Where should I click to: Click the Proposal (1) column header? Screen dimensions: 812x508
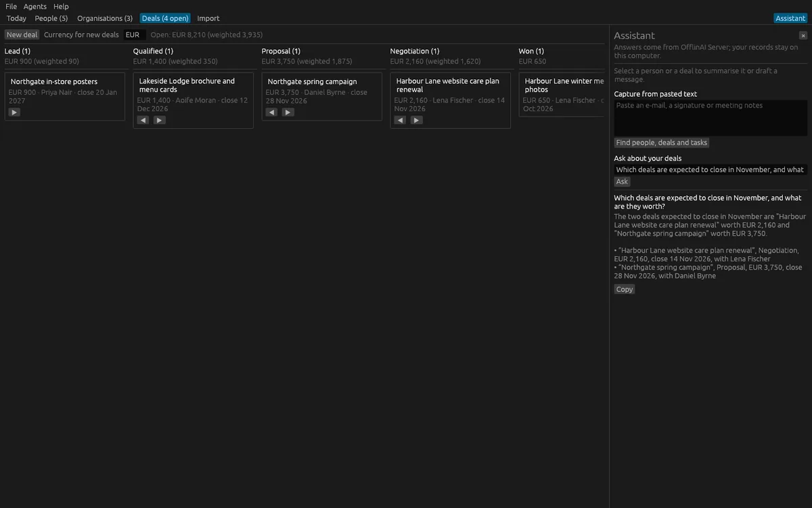tap(281, 51)
